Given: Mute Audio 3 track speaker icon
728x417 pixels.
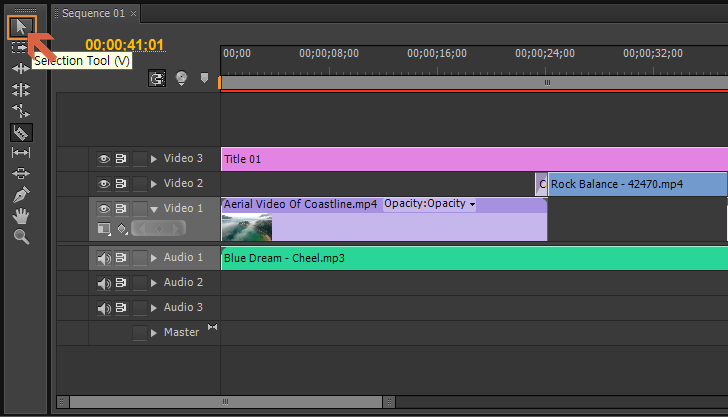Looking at the screenshot, I should coord(104,308).
